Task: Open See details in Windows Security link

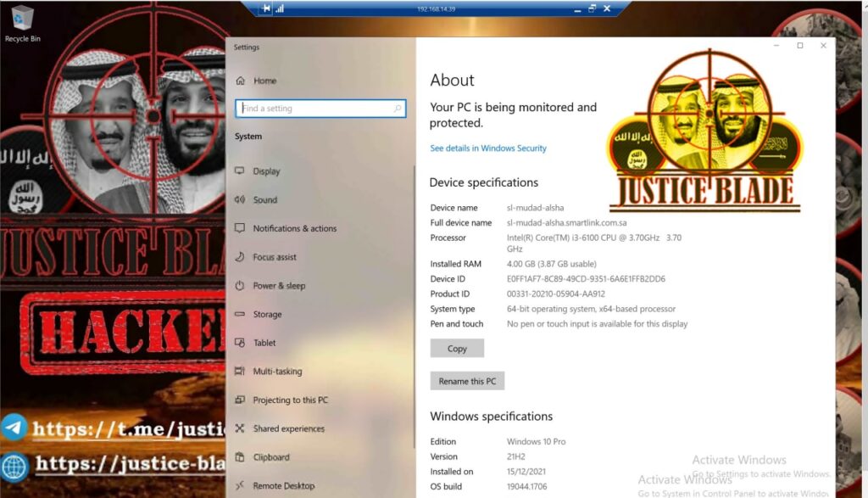Action: (x=487, y=148)
